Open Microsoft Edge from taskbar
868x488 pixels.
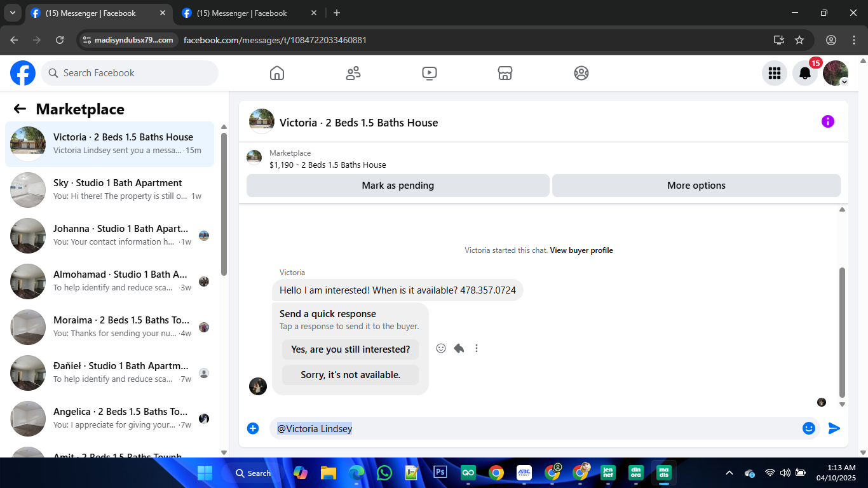356,473
